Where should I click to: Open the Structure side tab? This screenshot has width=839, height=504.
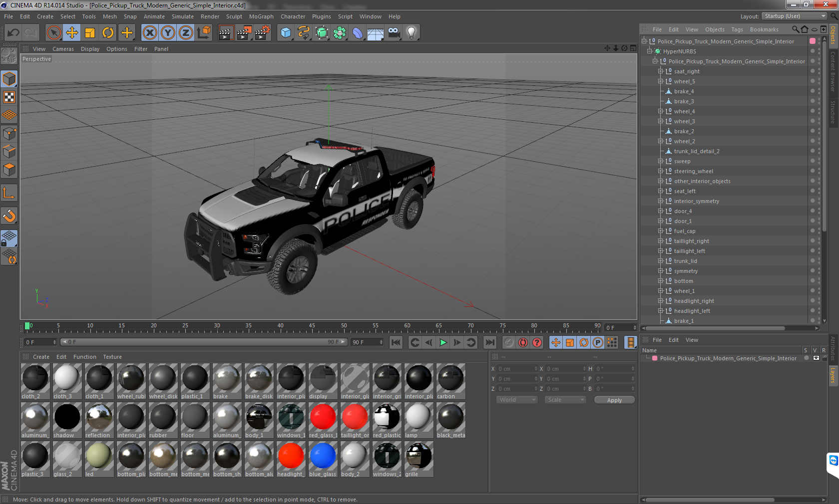click(x=833, y=112)
